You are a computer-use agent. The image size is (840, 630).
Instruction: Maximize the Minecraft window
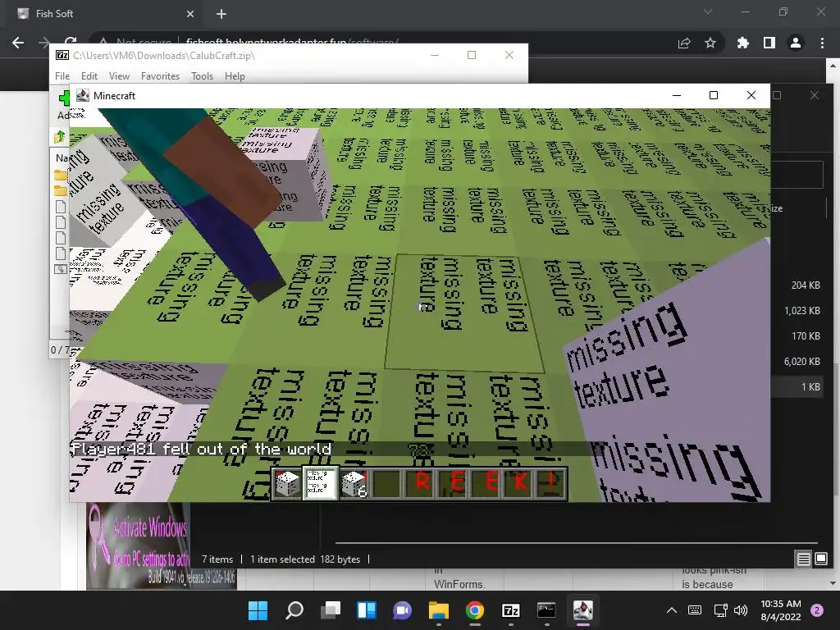(714, 95)
